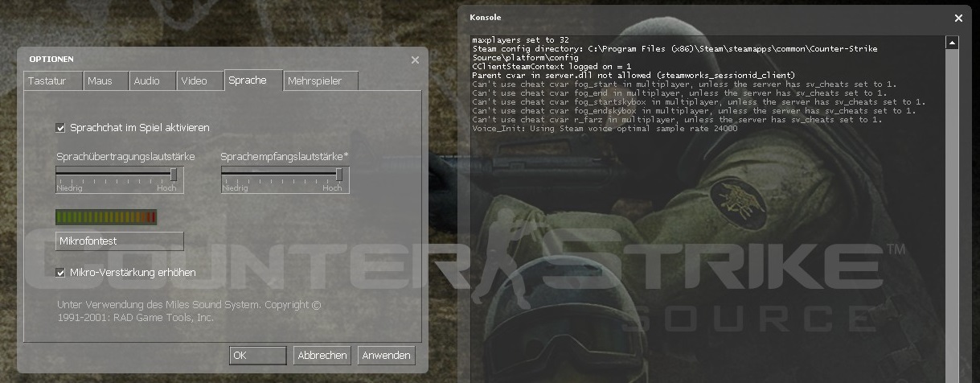Click the Miles Sound System copyright text
This screenshot has width=980, height=383.
pyautogui.click(x=189, y=311)
